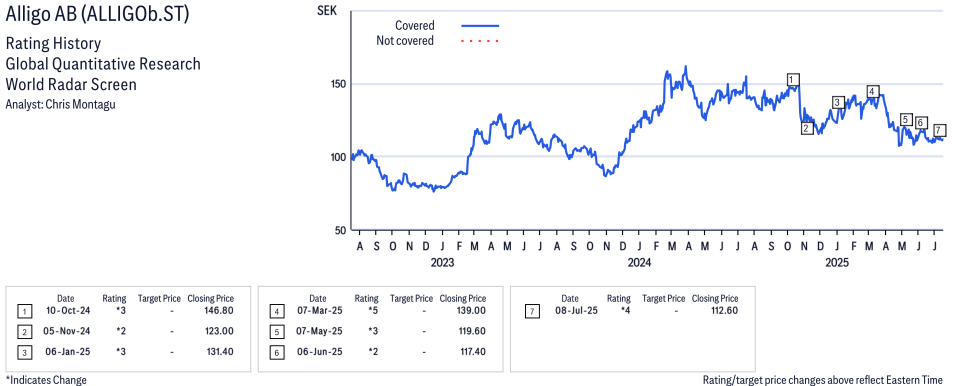Click table box 2 beside 05-Nov-24
The height and width of the screenshot is (386, 954).
tap(24, 332)
